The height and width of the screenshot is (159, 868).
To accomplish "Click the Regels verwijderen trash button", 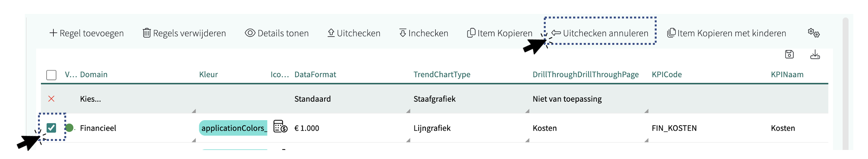I will (184, 33).
